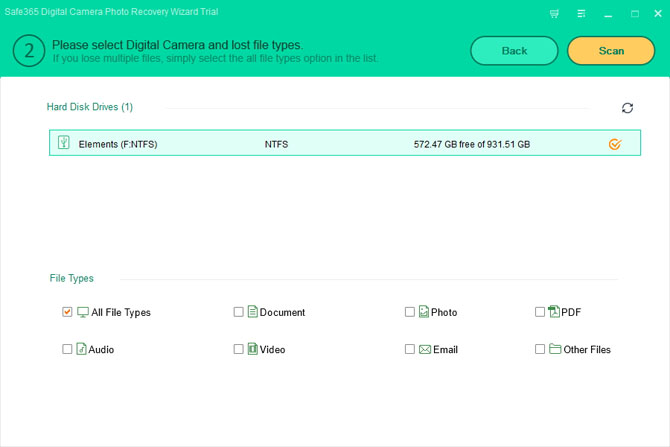Click the Document file type icon
This screenshot has width=670, height=447.
pos(253,312)
